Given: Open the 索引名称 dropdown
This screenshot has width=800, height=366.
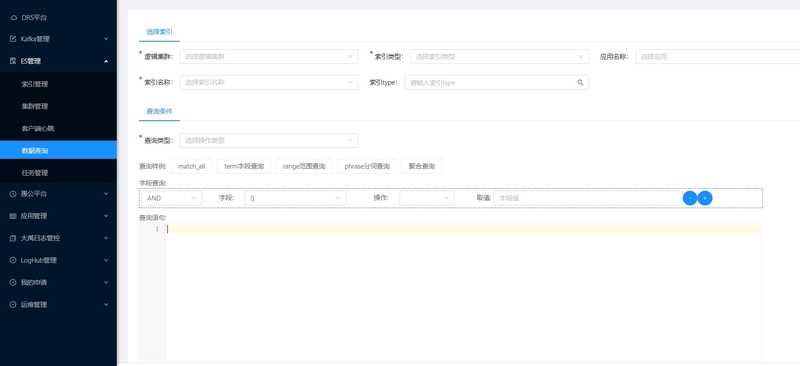Looking at the screenshot, I should (x=269, y=82).
